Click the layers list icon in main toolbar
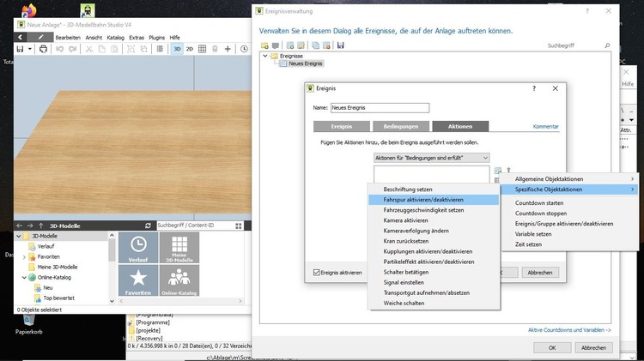Viewport: 644px width, 361px height. point(160,49)
